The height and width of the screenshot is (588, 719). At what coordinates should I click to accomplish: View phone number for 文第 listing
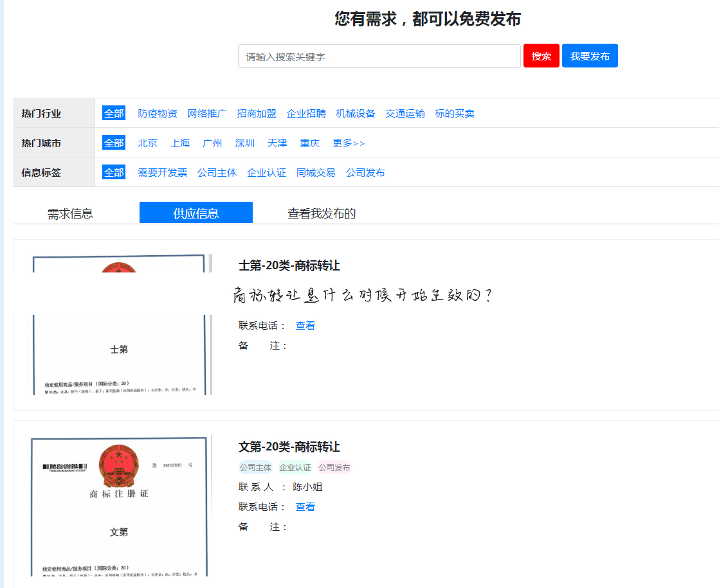(305, 506)
